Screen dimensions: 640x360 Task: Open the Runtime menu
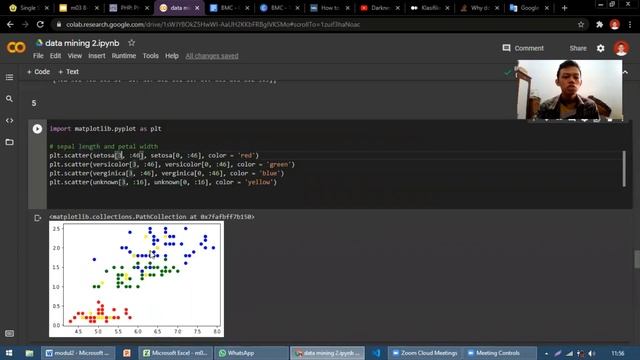tap(124, 56)
